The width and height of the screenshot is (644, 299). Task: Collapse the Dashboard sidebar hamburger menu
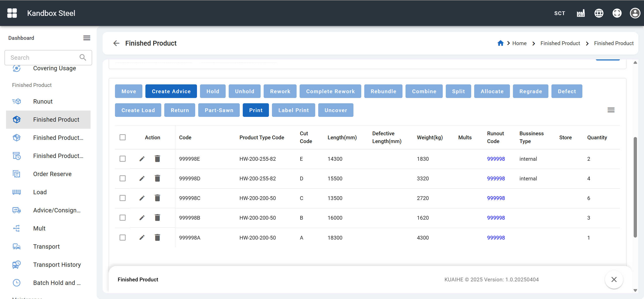tap(87, 38)
